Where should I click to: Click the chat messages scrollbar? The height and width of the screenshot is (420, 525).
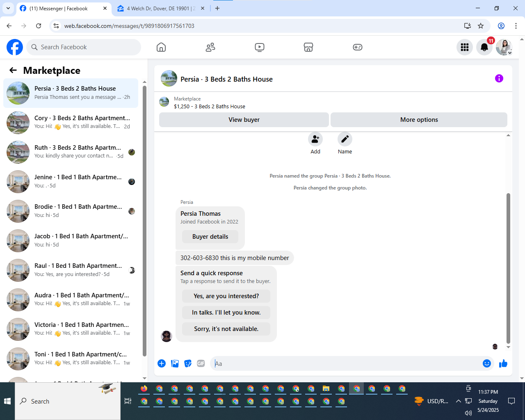click(509, 268)
